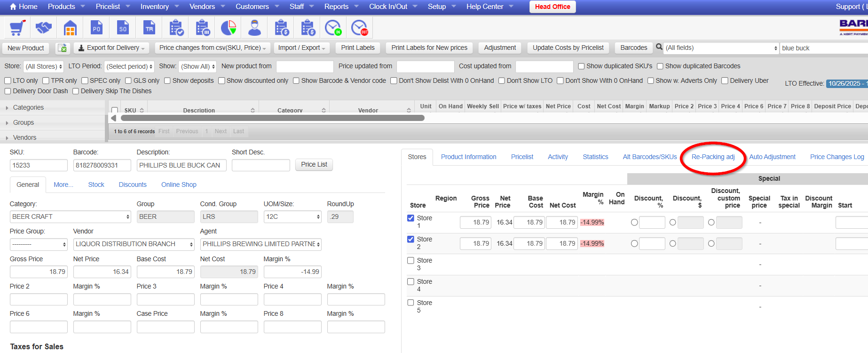The image size is (868, 353).
Task: Switch to the Statistics tab
Action: pyautogui.click(x=595, y=157)
